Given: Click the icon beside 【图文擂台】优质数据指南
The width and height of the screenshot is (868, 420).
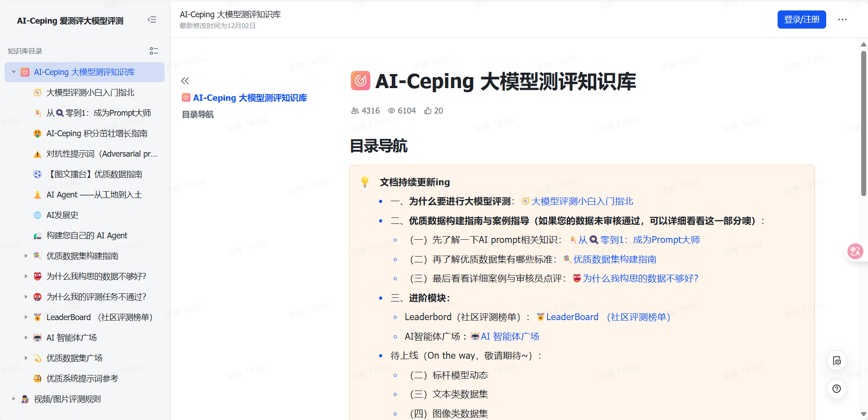Looking at the screenshot, I should (x=38, y=174).
